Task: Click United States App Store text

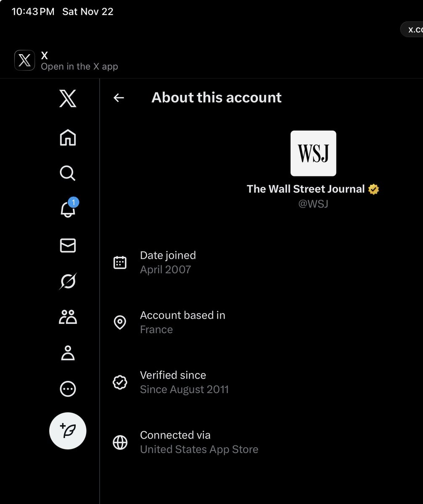Action: [199, 449]
